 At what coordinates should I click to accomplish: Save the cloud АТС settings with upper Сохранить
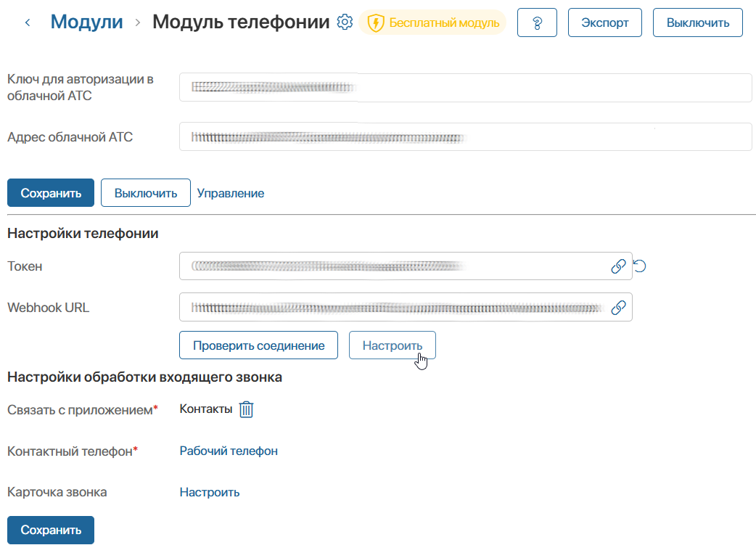51,193
